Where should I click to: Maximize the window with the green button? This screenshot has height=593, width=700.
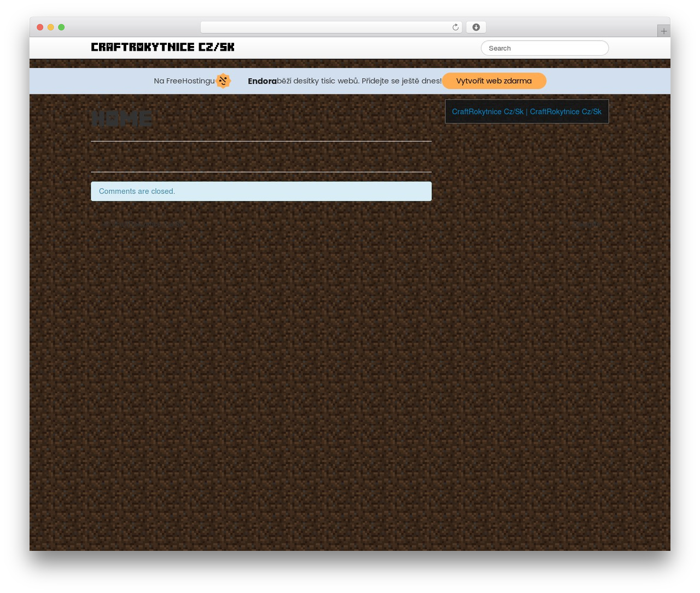click(x=61, y=27)
